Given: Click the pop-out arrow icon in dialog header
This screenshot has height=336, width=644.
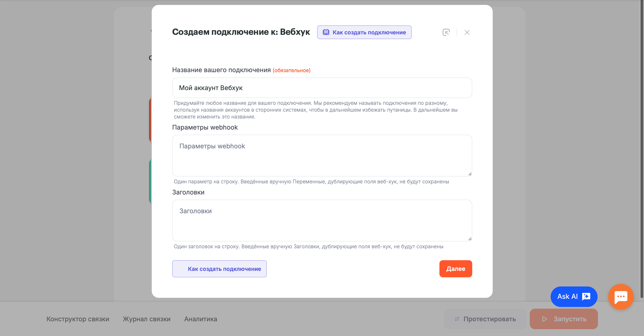Looking at the screenshot, I should point(446,32).
